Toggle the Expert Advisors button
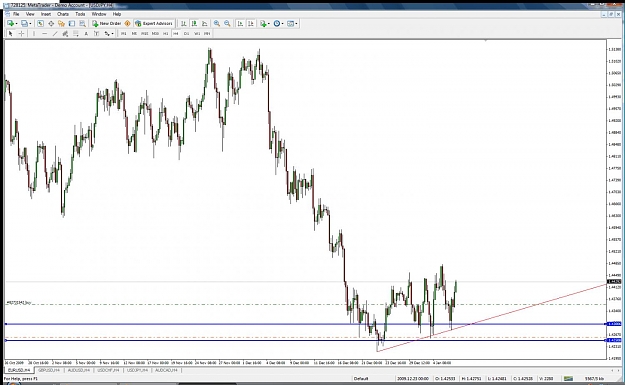This screenshot has height=385, width=625. tap(154, 24)
